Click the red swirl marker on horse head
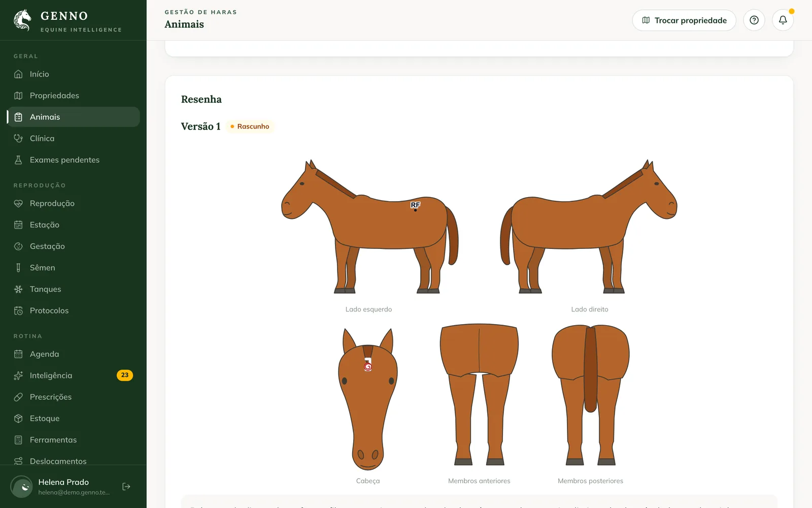The image size is (812, 508). [368, 366]
